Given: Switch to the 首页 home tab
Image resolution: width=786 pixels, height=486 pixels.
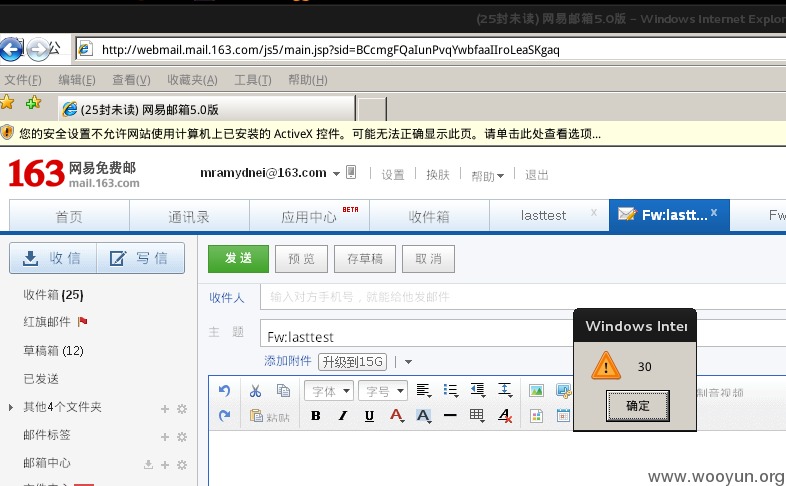Looking at the screenshot, I should pos(69,216).
